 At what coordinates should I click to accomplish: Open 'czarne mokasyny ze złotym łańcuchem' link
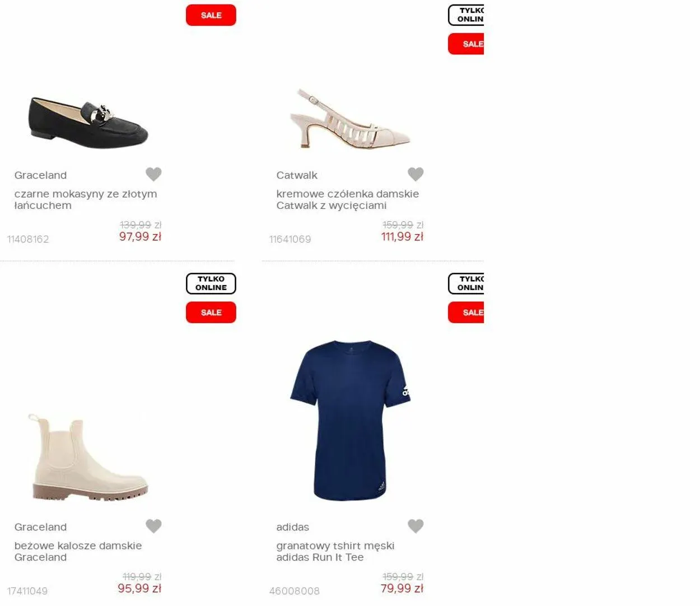[x=86, y=199]
